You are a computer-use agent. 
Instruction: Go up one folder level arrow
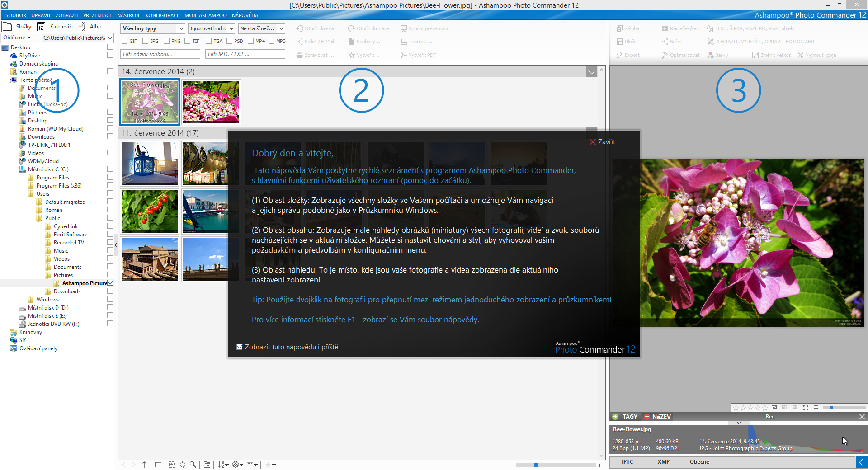pos(144,465)
